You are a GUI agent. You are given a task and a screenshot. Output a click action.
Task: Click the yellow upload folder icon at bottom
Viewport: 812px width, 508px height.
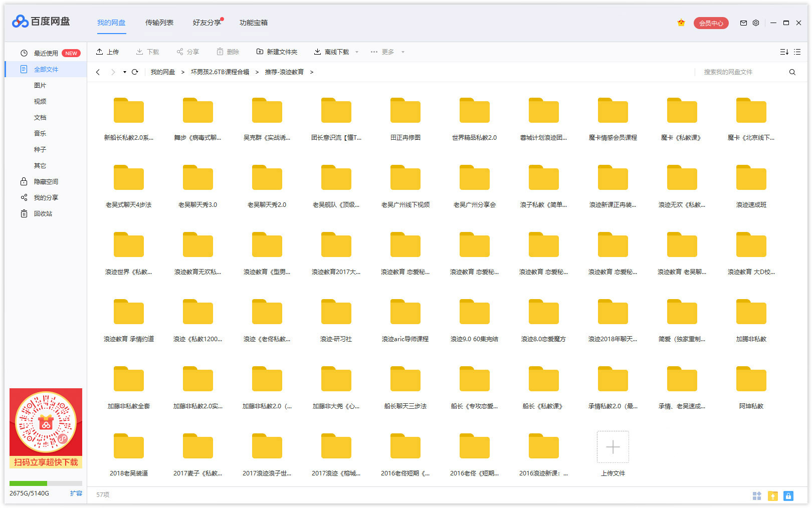pyautogui.click(x=773, y=496)
